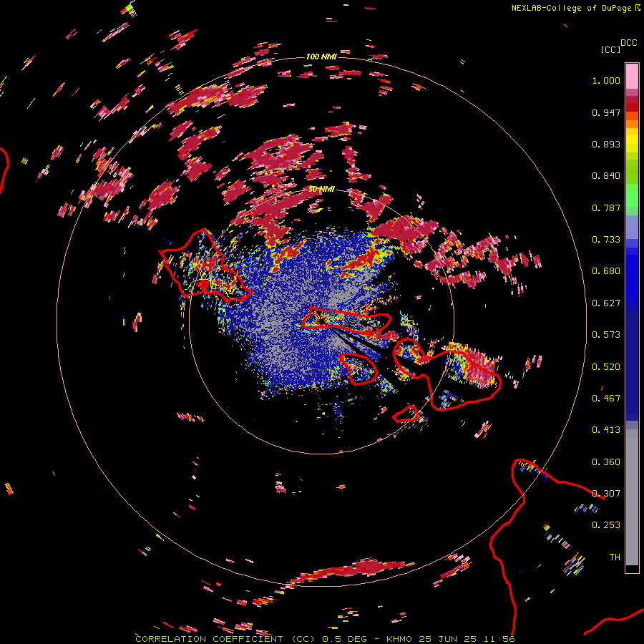Select the 0.627 scale value
Viewport: 644px width, 644px height.
[x=606, y=303]
